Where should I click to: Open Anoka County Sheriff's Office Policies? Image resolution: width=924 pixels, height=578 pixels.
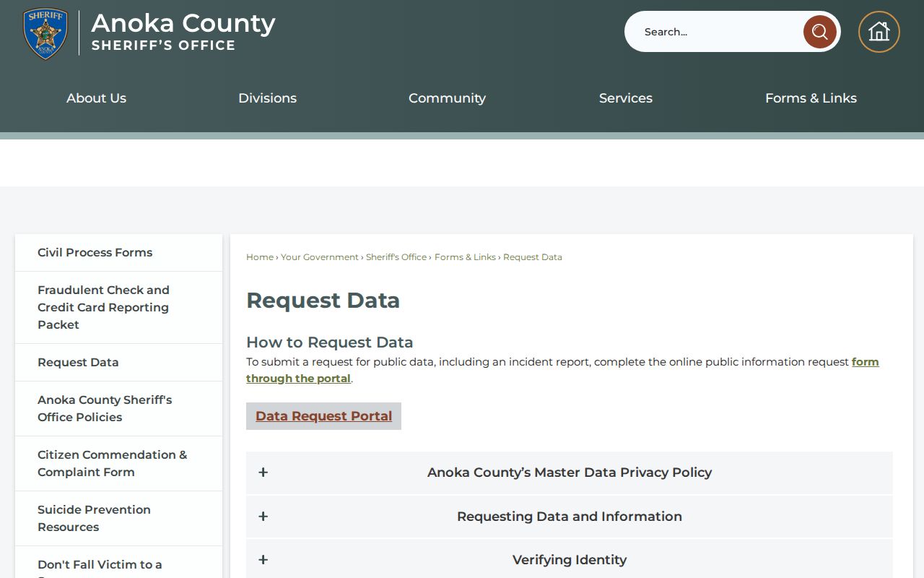[x=118, y=409]
